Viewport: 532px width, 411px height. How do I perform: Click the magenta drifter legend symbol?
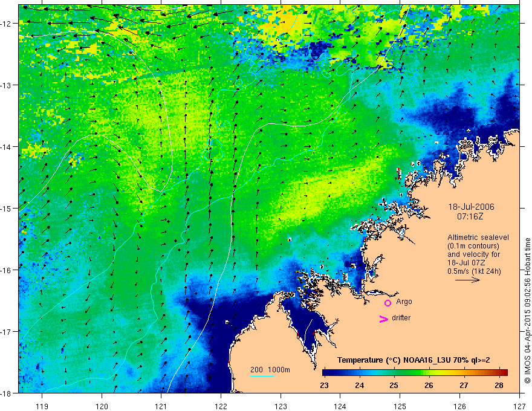pos(384,319)
